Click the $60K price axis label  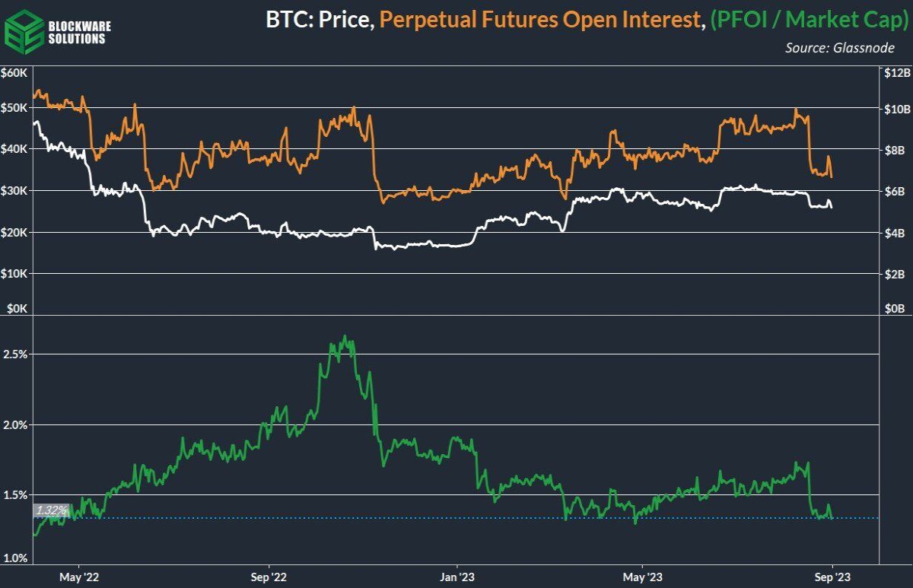14,74
